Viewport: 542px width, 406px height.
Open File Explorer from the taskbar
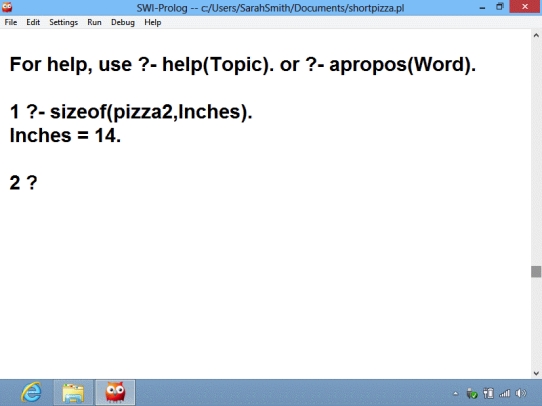(x=73, y=393)
